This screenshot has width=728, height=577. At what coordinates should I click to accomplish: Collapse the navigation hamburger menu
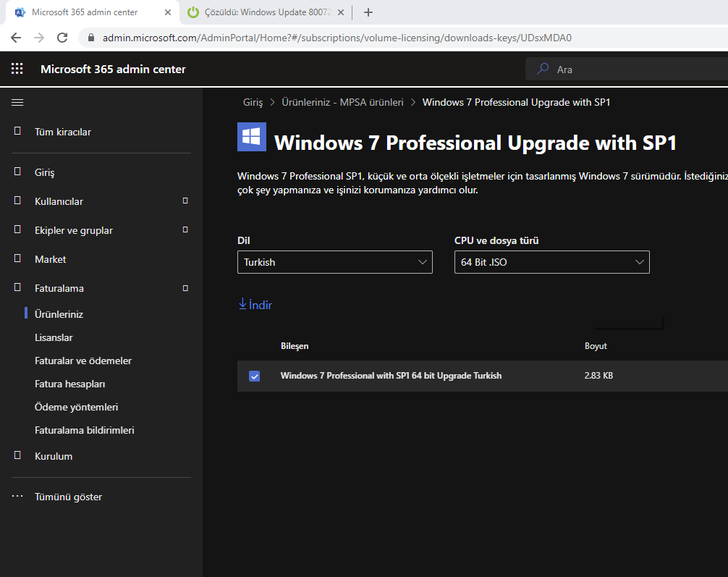[x=17, y=102]
